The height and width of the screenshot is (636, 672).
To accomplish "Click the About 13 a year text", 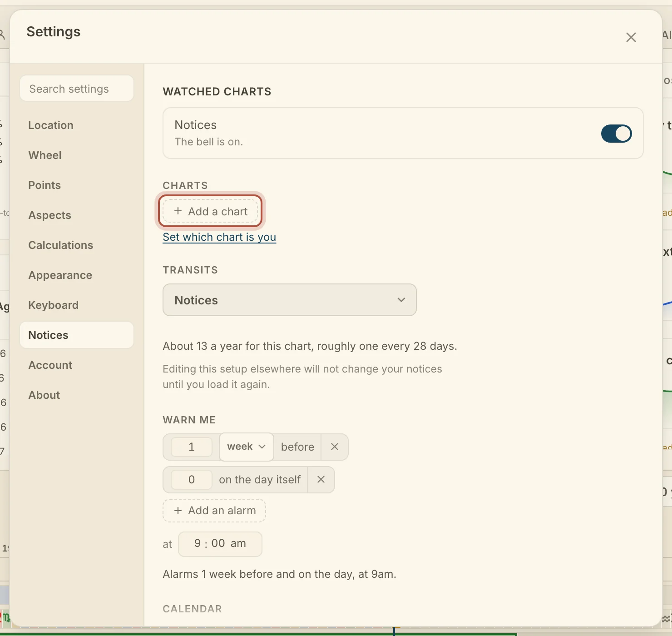I will pos(310,346).
